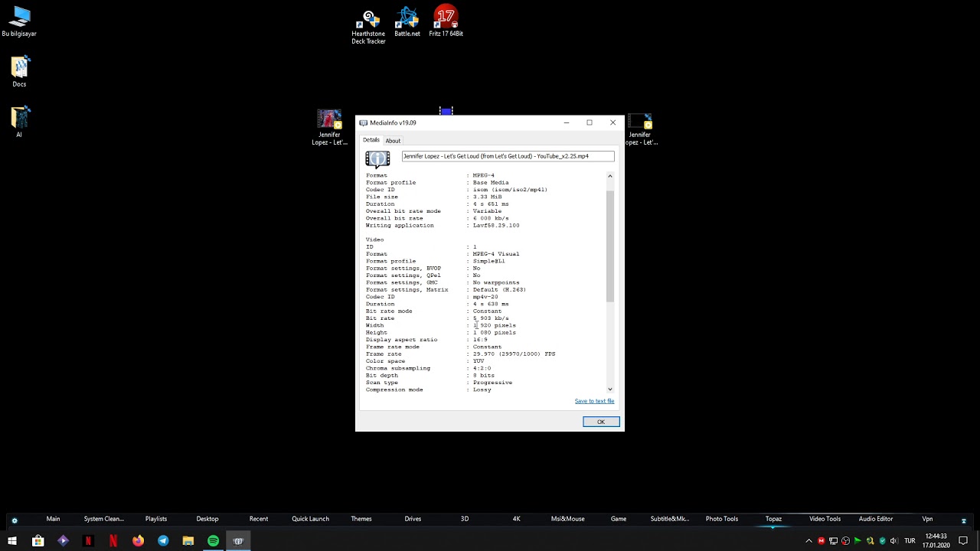Select the Jennifer Lopez video thumbnail left of MediaInfo
The width and height of the screenshot is (980, 551).
pyautogui.click(x=329, y=127)
